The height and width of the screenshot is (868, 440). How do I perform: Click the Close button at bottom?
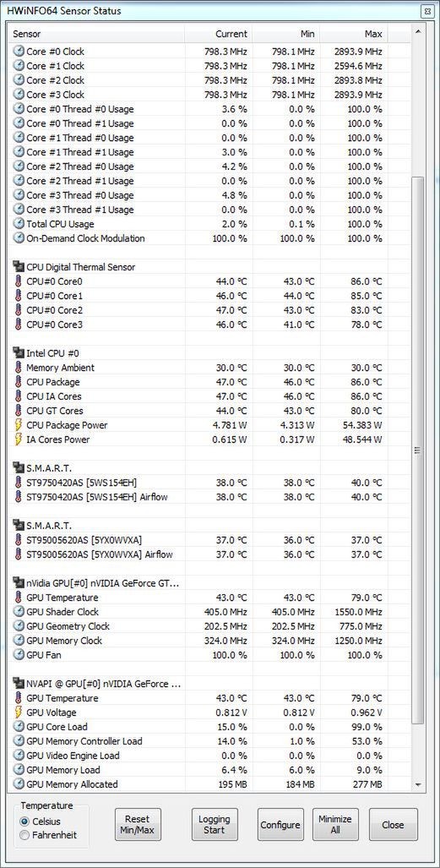point(393,825)
